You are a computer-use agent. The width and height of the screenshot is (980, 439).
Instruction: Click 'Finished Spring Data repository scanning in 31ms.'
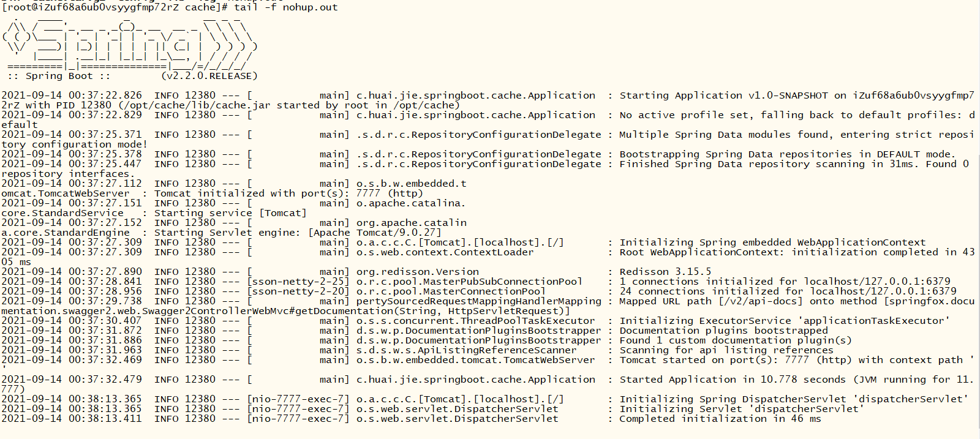pos(769,164)
